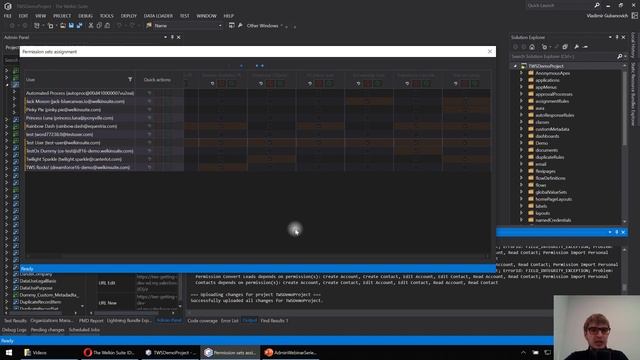Click the Search Solution Explorer input field
This screenshot has width=640, height=360.
[563, 56]
